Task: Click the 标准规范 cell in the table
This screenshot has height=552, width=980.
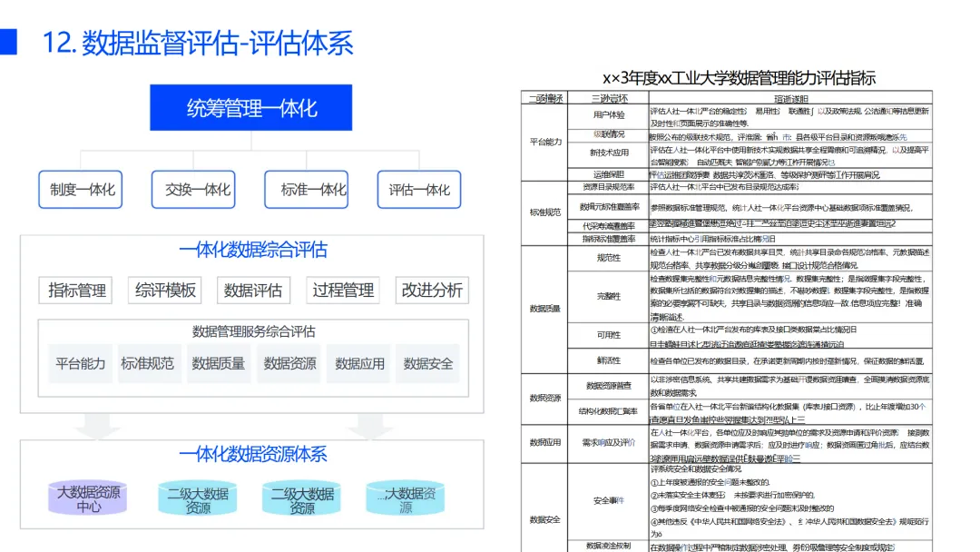Action: (x=545, y=212)
